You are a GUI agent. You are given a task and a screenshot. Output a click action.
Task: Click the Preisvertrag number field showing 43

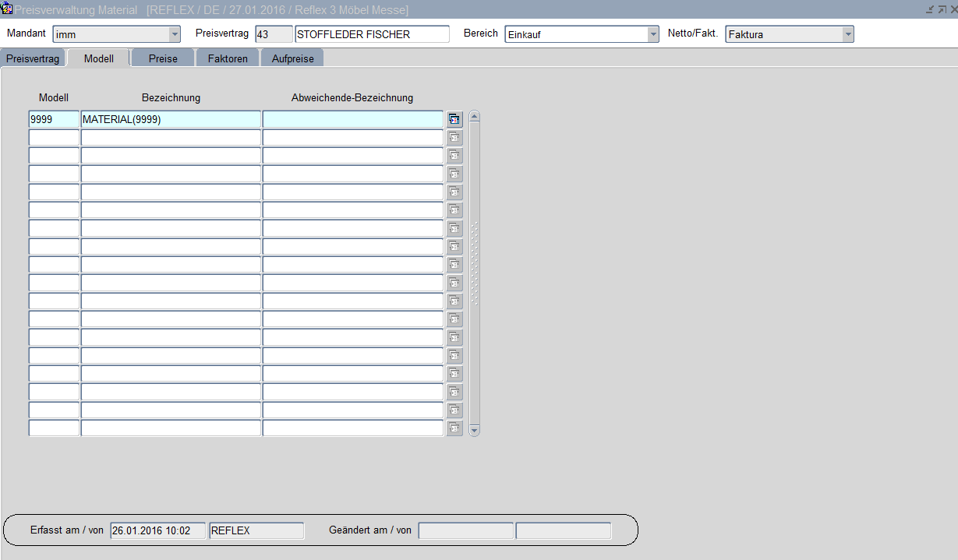(274, 34)
